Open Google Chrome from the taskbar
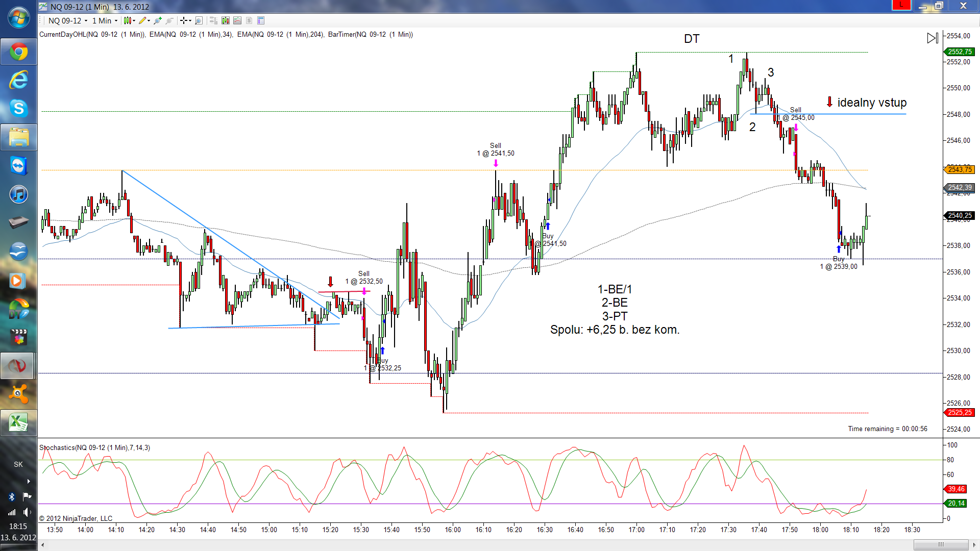Viewport: 980px width, 551px height. click(x=18, y=52)
